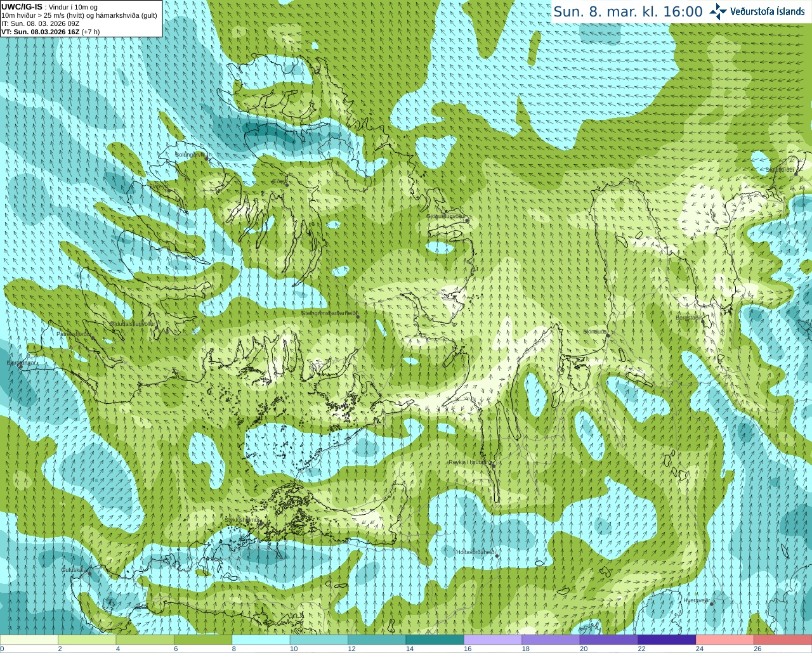The width and height of the screenshot is (812, 653).
Task: Click the 14–16 m/s dark teal swatch
Action: point(435,640)
